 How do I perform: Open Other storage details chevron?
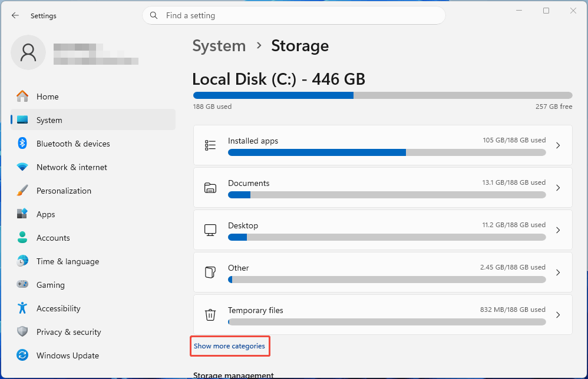(558, 272)
